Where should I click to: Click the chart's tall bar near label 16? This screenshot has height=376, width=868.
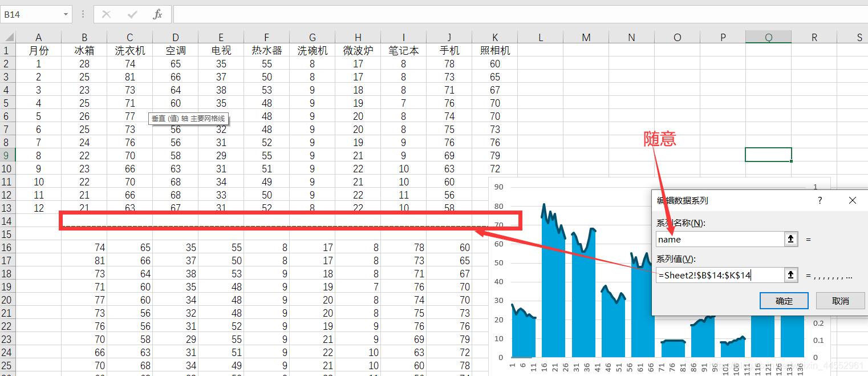(553, 285)
